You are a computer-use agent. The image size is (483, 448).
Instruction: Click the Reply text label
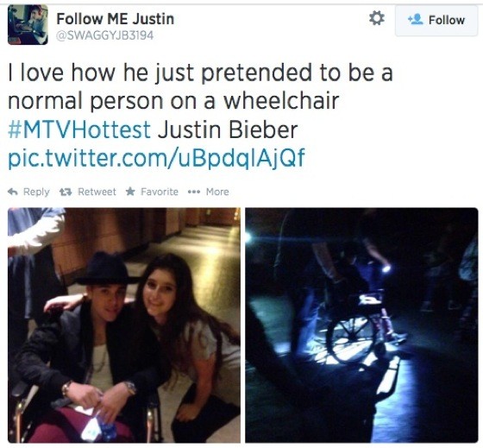(x=36, y=192)
